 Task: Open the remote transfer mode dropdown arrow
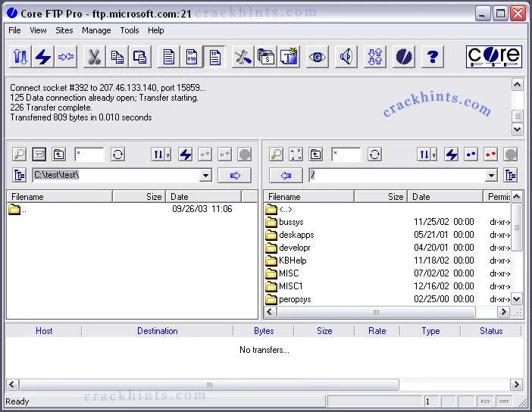pos(433,154)
